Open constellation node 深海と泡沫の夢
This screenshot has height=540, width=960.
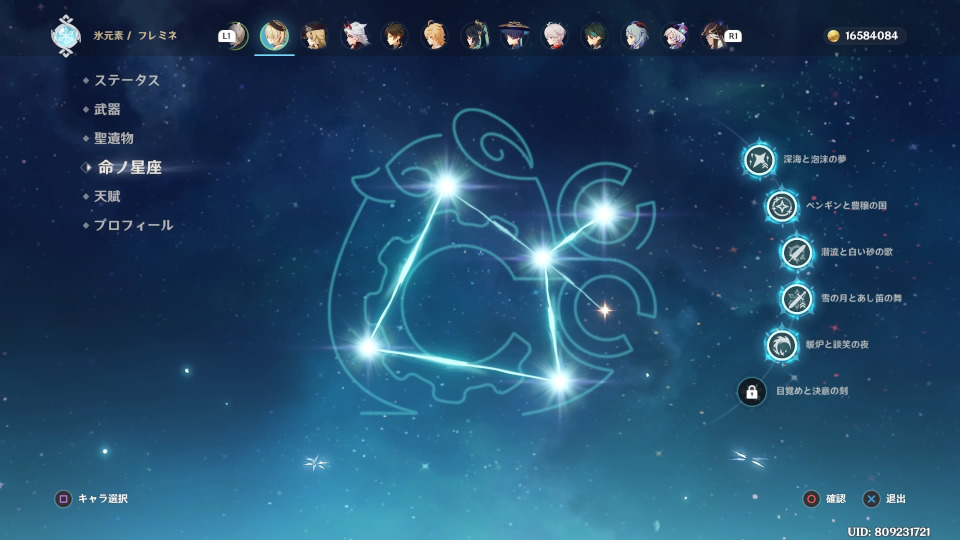pyautogui.click(x=759, y=160)
